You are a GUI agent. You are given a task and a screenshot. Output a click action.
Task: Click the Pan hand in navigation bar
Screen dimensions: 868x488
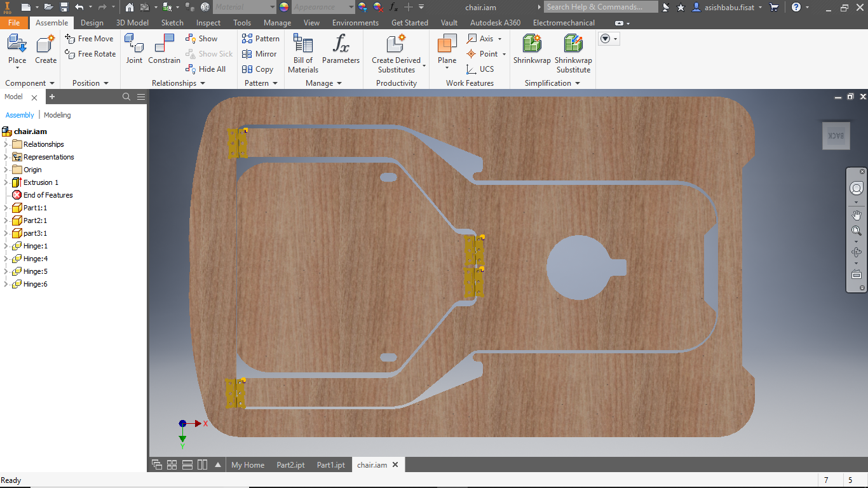(857, 214)
